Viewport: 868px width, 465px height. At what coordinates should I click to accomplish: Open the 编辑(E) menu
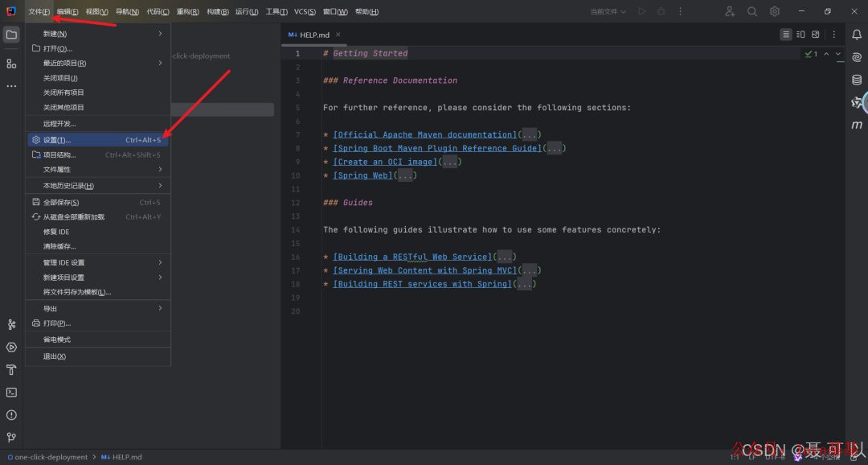tap(68, 11)
